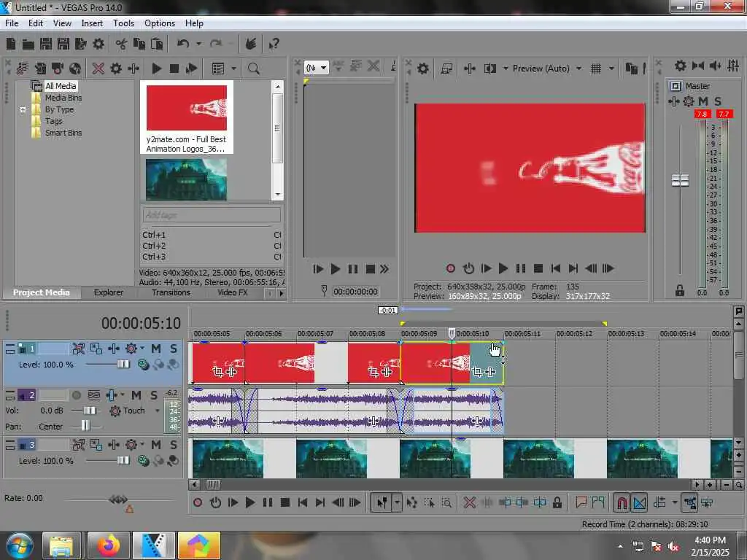Open master bus FX gear icon
Viewport: 747px width, 560px height.
(689, 101)
